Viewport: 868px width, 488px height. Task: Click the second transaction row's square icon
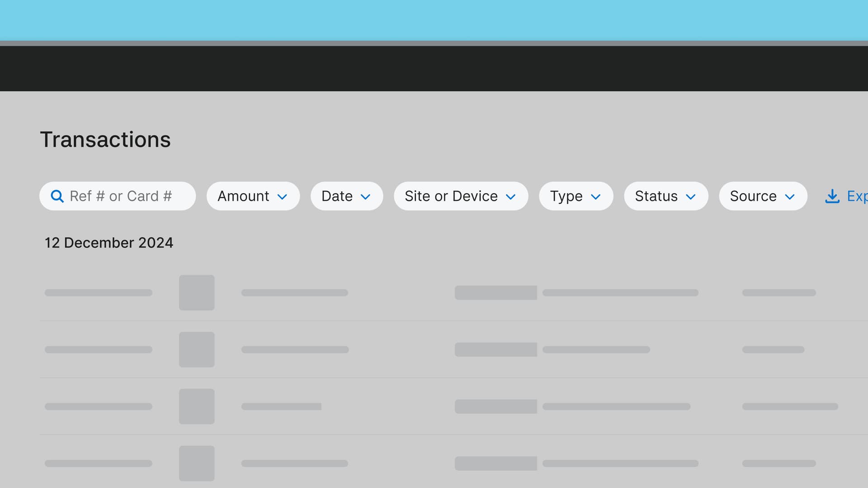196,349
